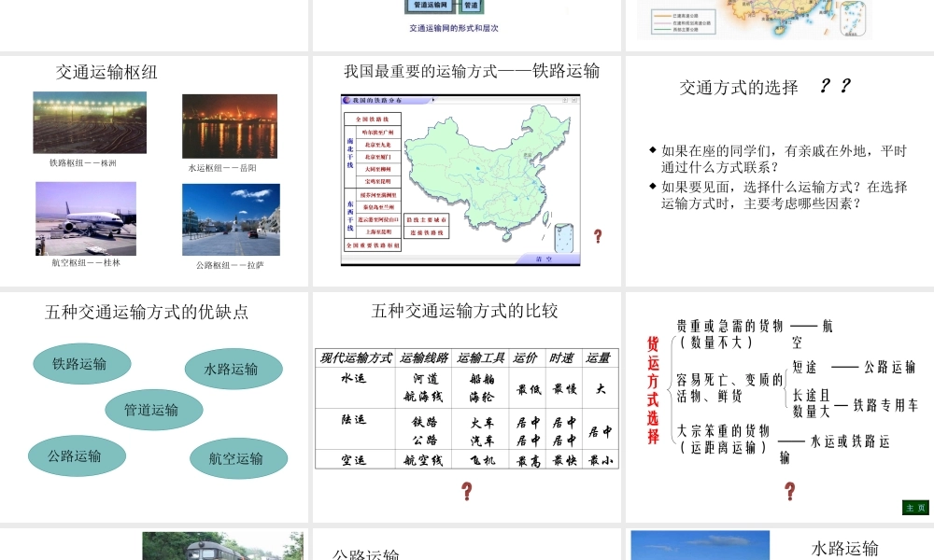
Task: Click the 运输线路 table header
Action: 423,358
